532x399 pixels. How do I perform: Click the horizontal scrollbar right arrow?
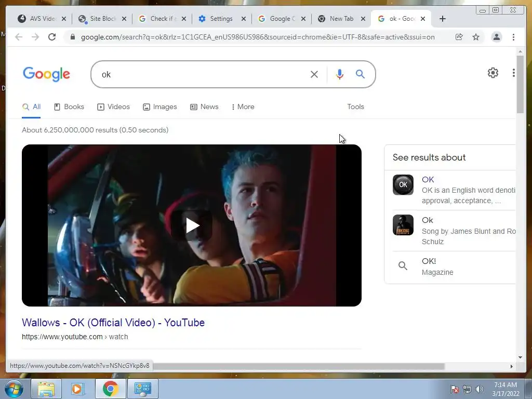pyautogui.click(x=512, y=366)
